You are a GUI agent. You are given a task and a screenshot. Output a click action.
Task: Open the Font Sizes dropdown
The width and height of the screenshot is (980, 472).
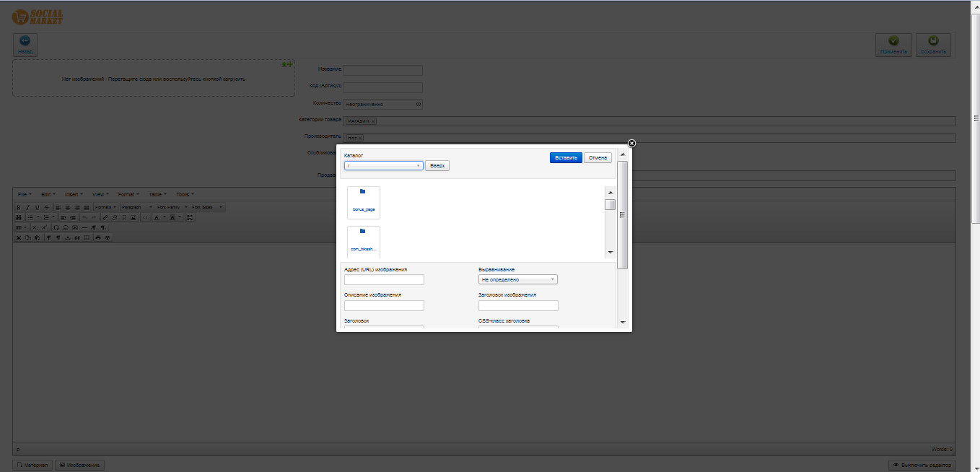click(x=206, y=207)
